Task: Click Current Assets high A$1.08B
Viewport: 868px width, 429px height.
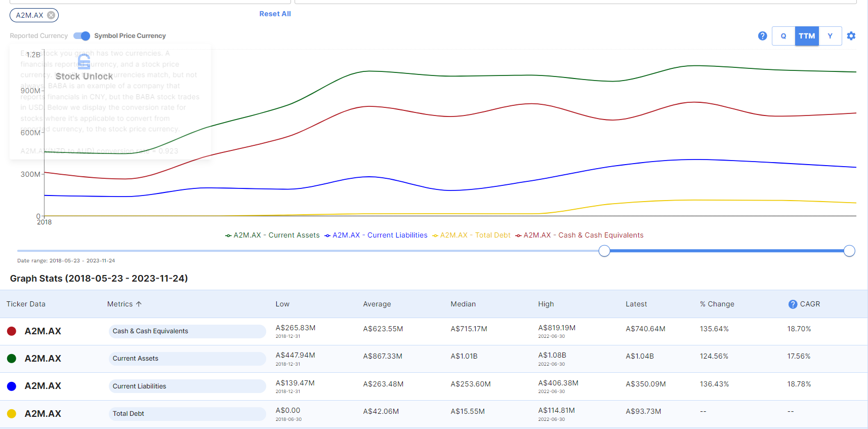Action: tap(552, 355)
